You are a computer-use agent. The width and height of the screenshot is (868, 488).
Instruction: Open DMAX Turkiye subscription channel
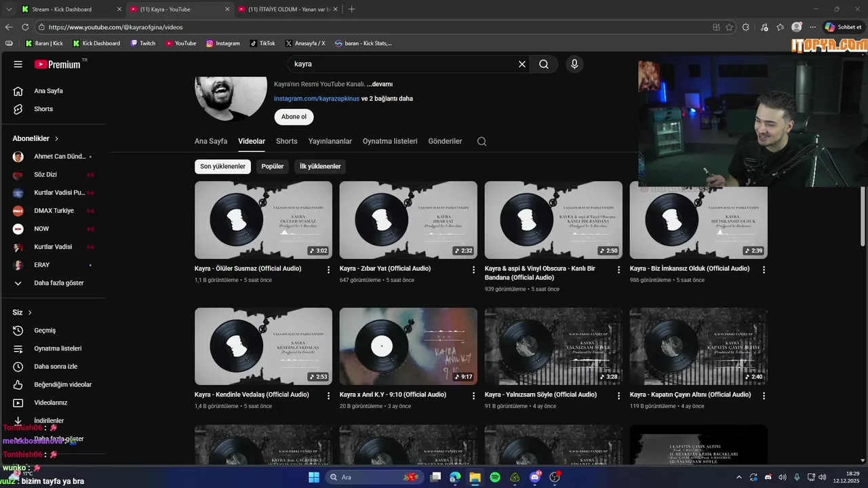point(53,211)
